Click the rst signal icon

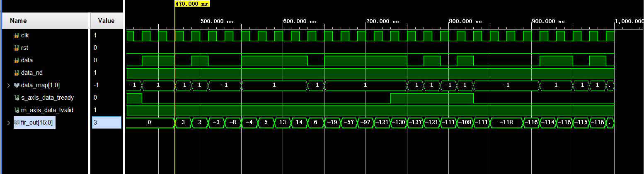pos(17,48)
